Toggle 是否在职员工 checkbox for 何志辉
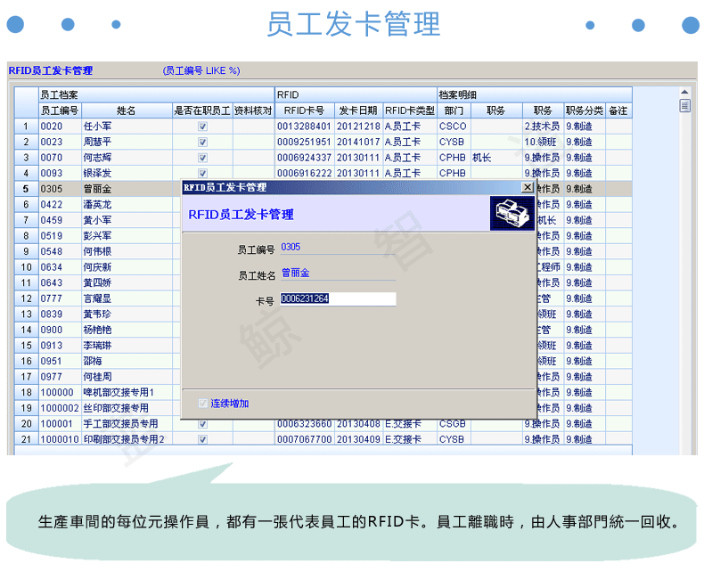This screenshot has width=704, height=588. pyautogui.click(x=202, y=158)
